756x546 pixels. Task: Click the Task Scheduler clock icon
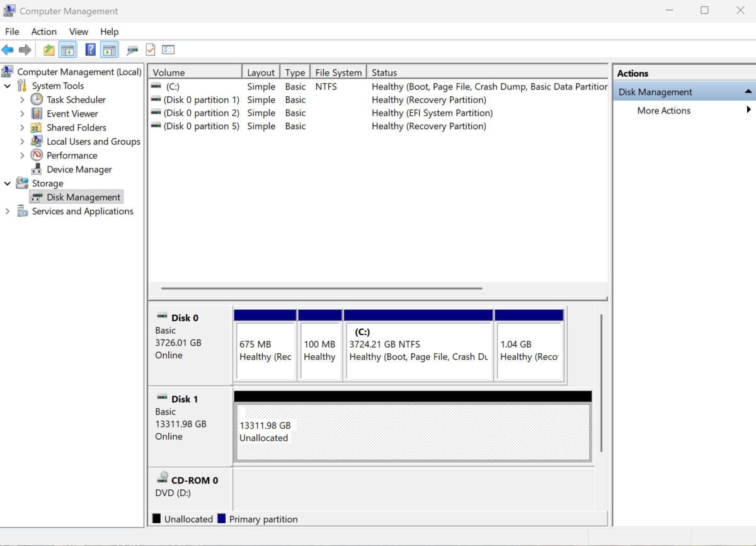(x=38, y=100)
